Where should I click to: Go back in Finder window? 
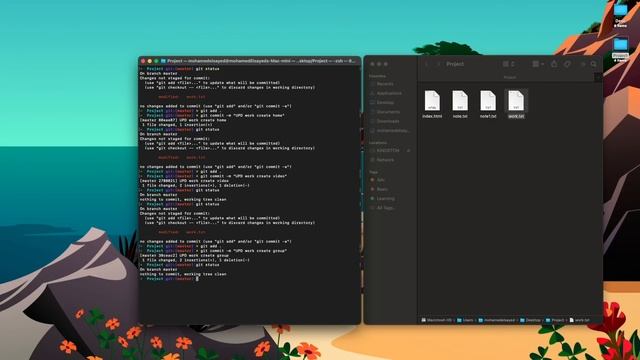tap(427, 64)
